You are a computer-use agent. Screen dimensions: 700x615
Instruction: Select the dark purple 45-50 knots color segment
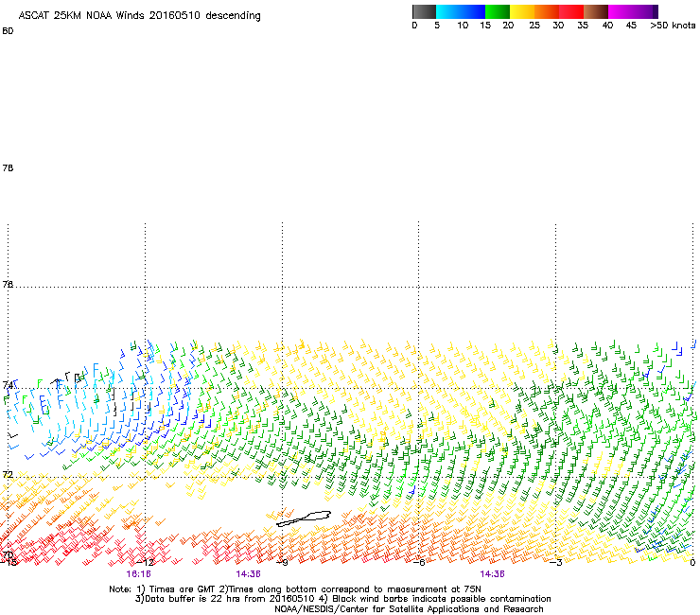[x=645, y=11]
